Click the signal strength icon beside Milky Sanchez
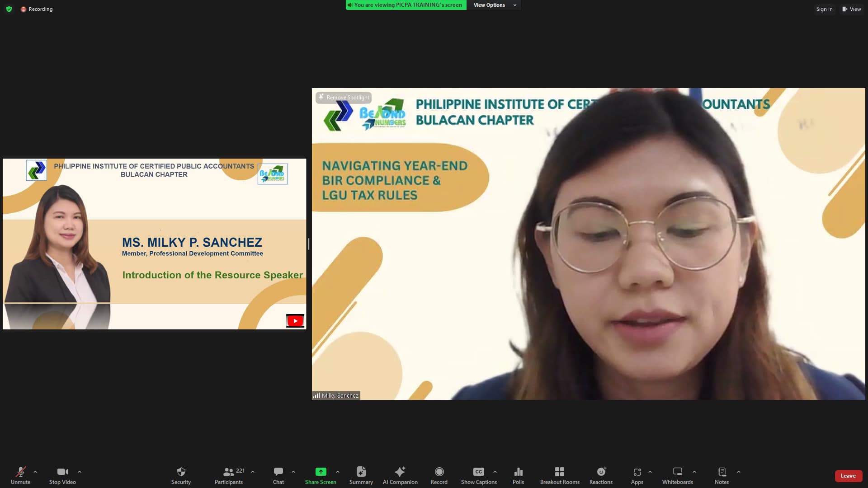 [316, 395]
